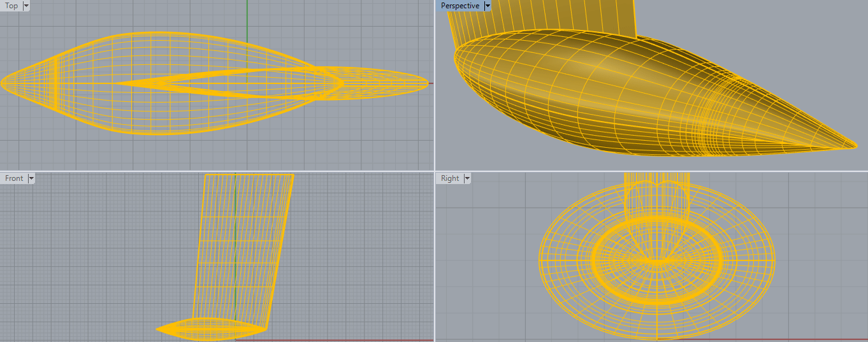Open the Front viewport dropdown arrow
This screenshot has width=868, height=342.
(31, 178)
